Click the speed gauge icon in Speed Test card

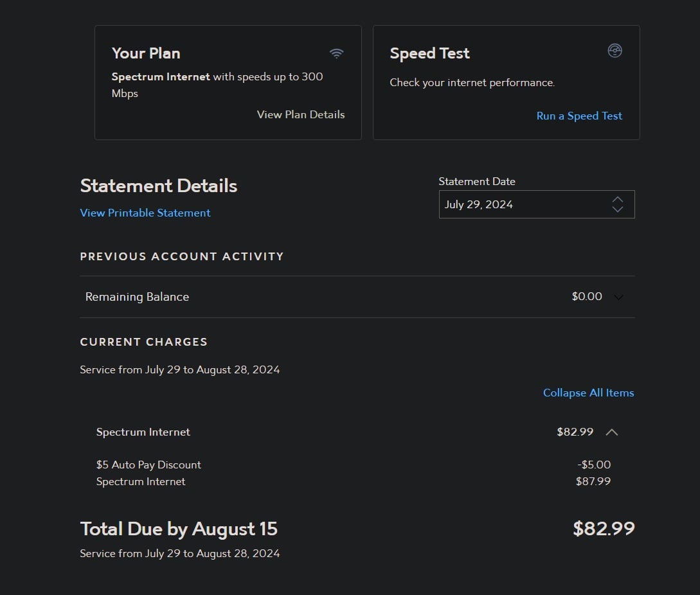tap(615, 51)
